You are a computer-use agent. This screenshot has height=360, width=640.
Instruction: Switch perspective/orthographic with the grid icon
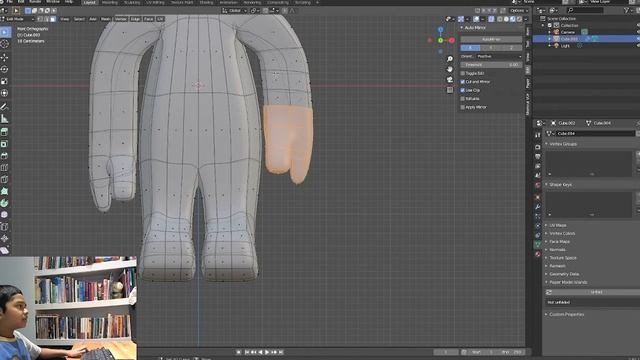[449, 90]
